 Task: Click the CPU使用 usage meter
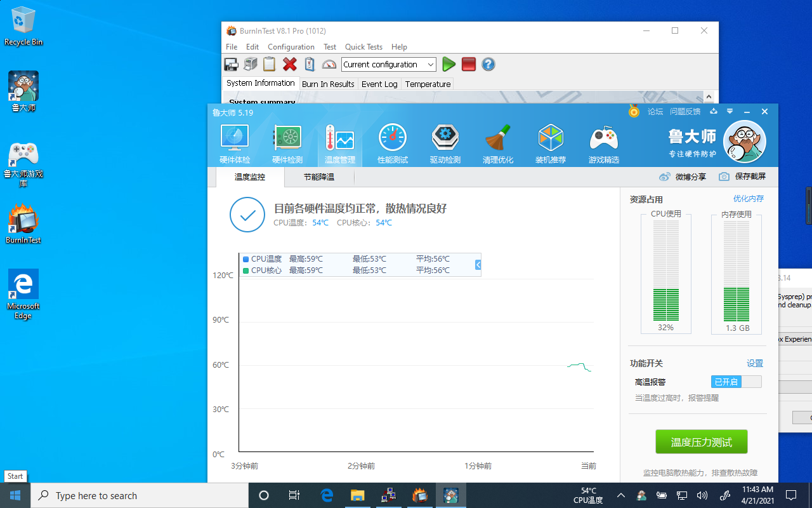[665, 273]
